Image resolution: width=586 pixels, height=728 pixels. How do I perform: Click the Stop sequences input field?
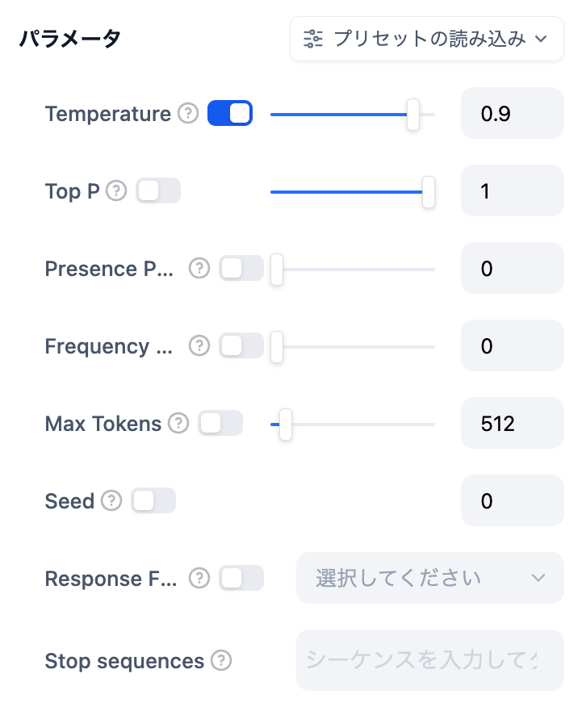(x=429, y=660)
